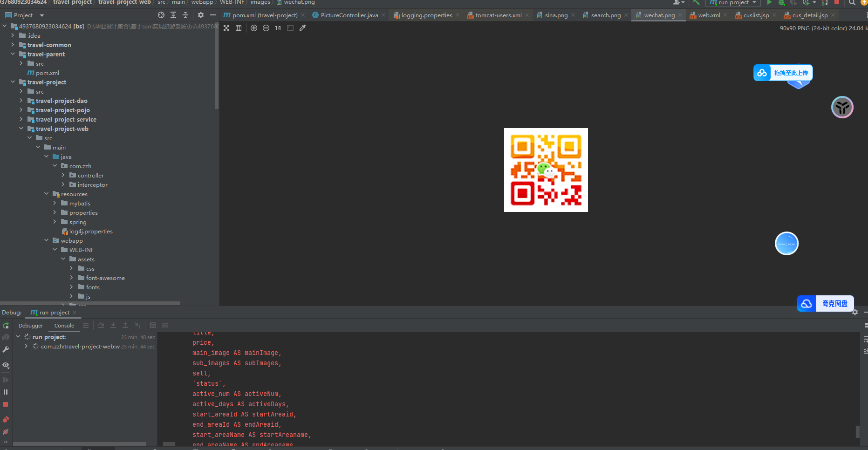868x450 pixels.
Task: Zoom in on the wechat.png image
Action: [254, 28]
